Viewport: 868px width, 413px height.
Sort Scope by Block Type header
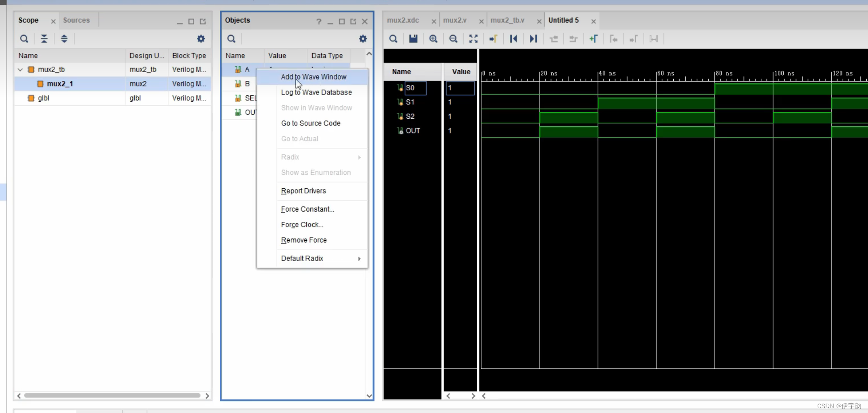(x=189, y=56)
